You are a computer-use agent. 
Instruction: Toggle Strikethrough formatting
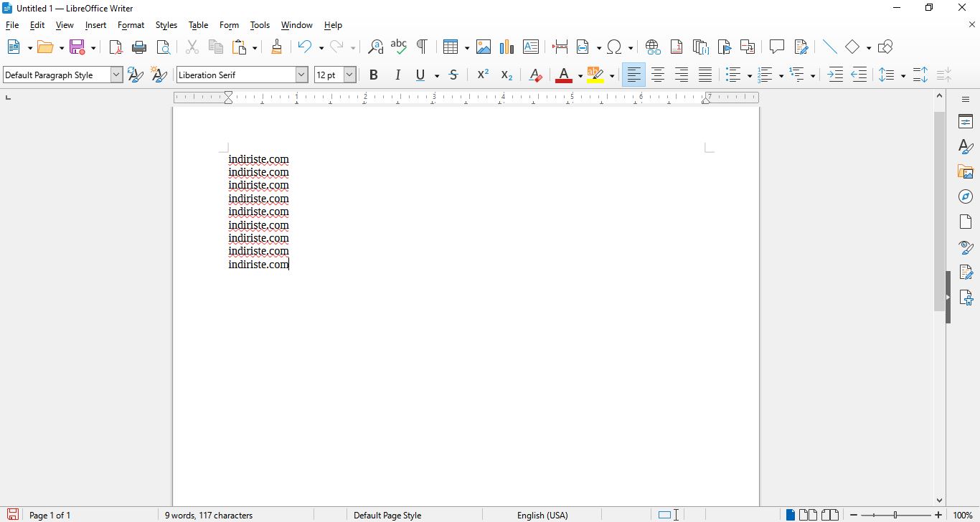tap(453, 75)
